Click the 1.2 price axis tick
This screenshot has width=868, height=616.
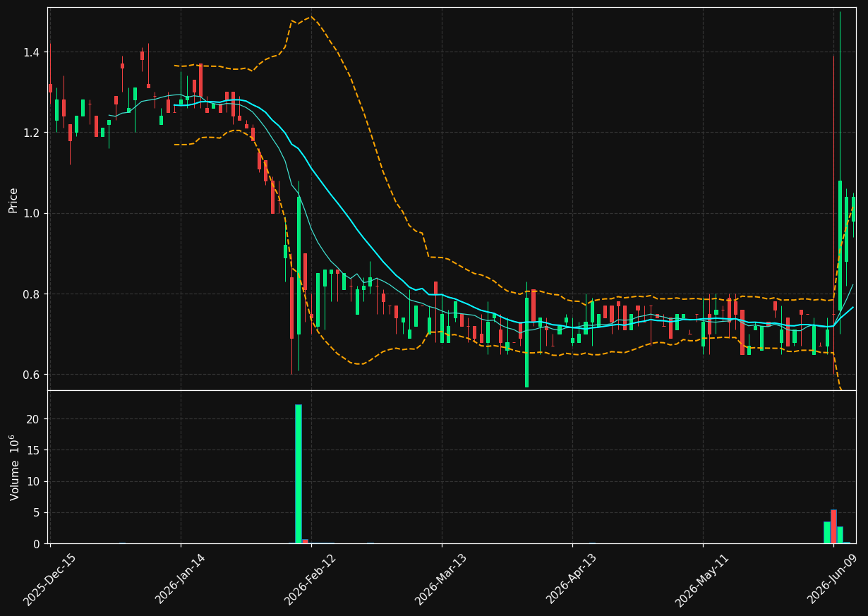pyautogui.click(x=32, y=133)
